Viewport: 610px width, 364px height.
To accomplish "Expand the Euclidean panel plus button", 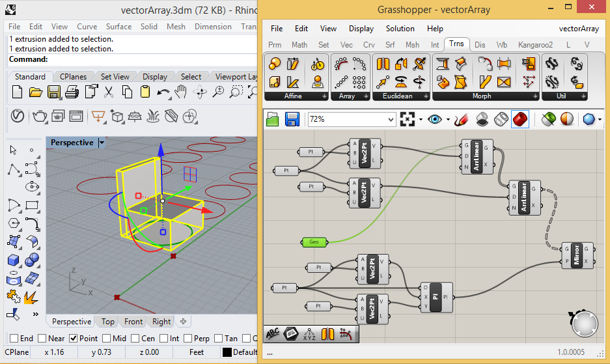I will (x=426, y=96).
